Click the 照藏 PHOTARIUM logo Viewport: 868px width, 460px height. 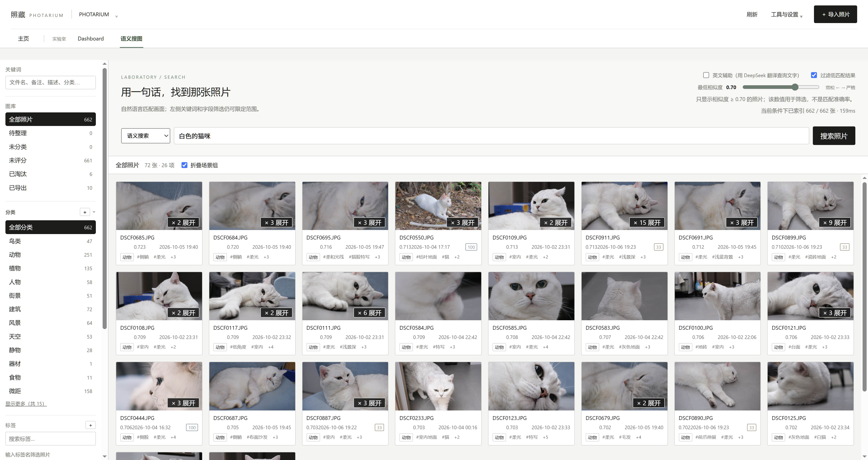37,14
